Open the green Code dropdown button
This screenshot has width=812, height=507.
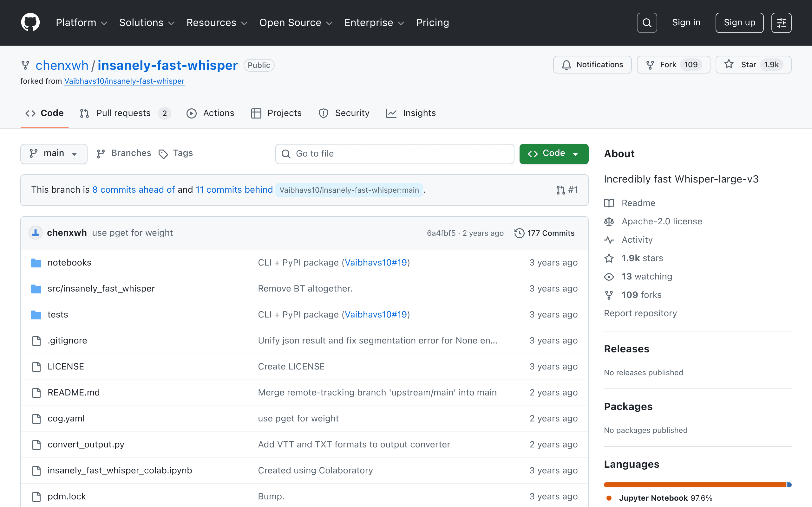click(553, 154)
